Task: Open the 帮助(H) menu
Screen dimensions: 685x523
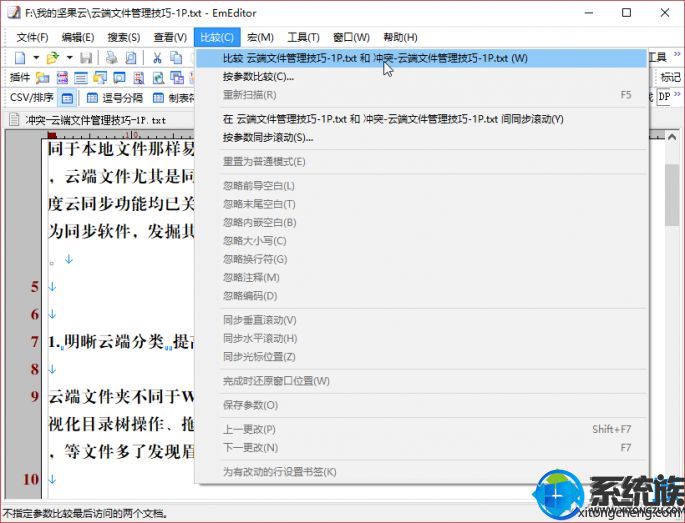Action: pos(400,38)
